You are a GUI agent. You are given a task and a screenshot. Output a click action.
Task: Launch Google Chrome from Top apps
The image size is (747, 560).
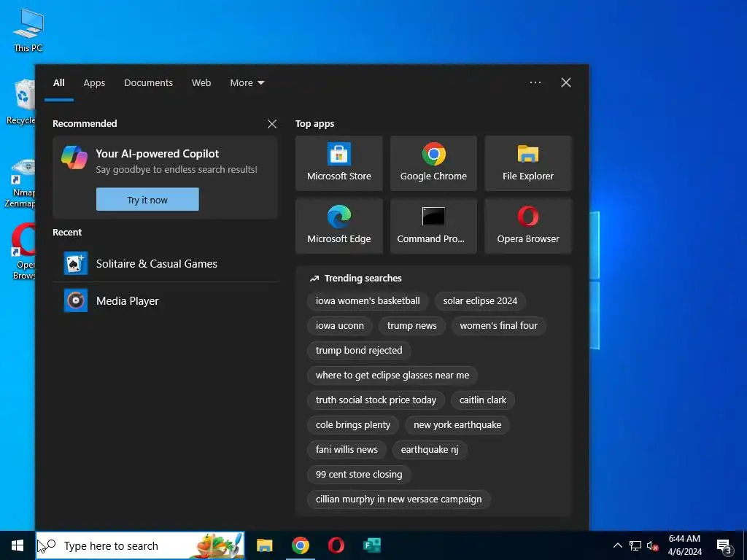point(433,163)
